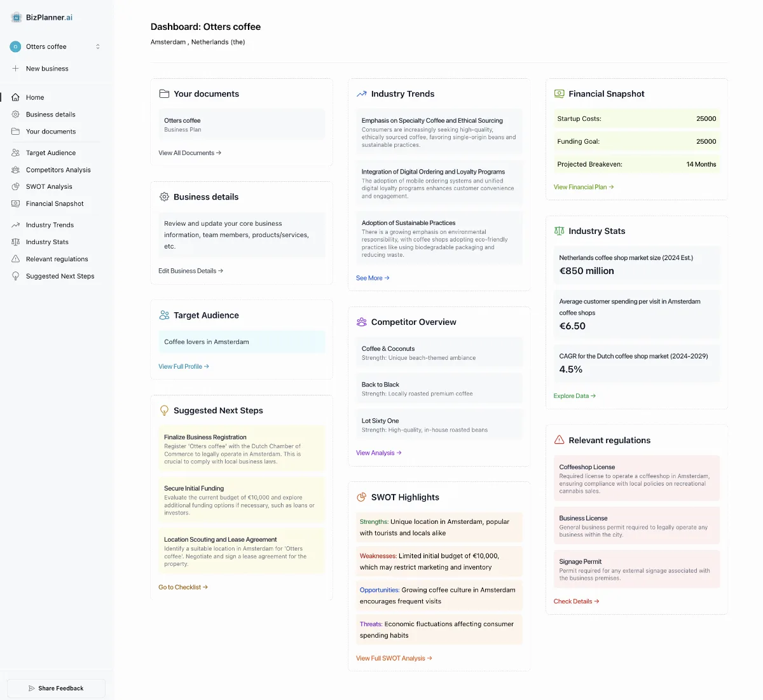Click the pie chart icon in SWOT Highlights card
Viewport: 763px width, 700px height.
[362, 497]
